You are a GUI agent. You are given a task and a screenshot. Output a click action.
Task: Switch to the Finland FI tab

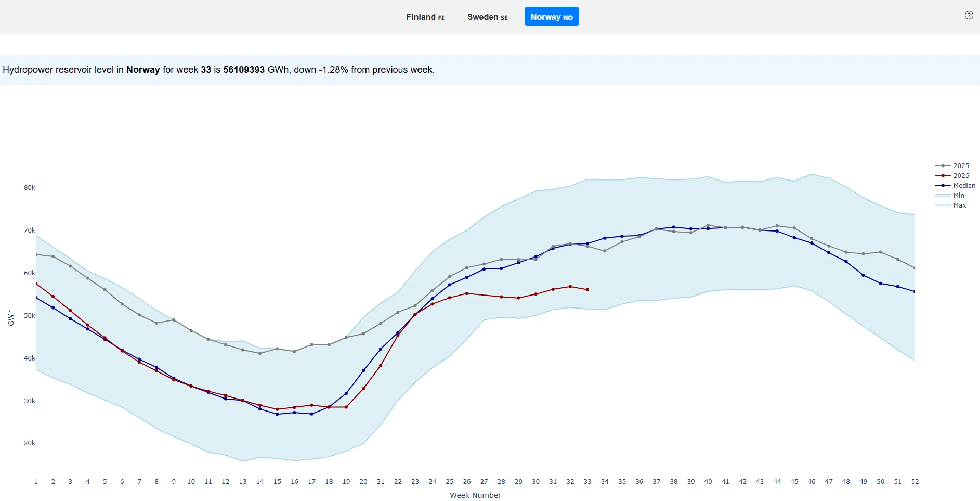pos(425,17)
